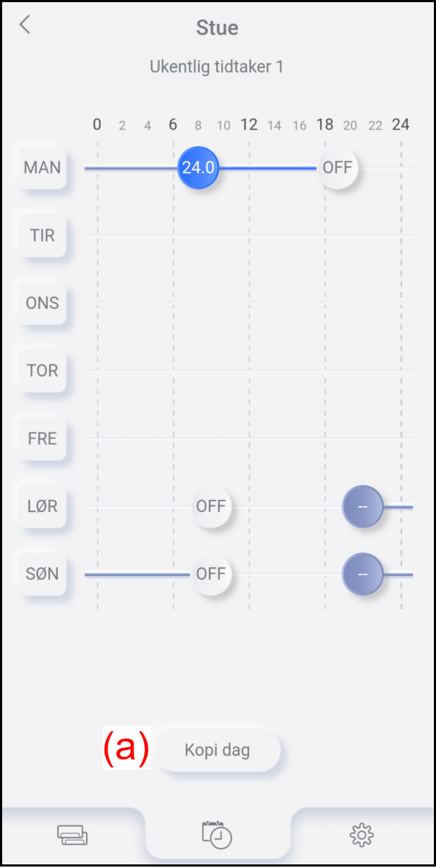
Task: Open the settings gear tab
Action: click(362, 836)
